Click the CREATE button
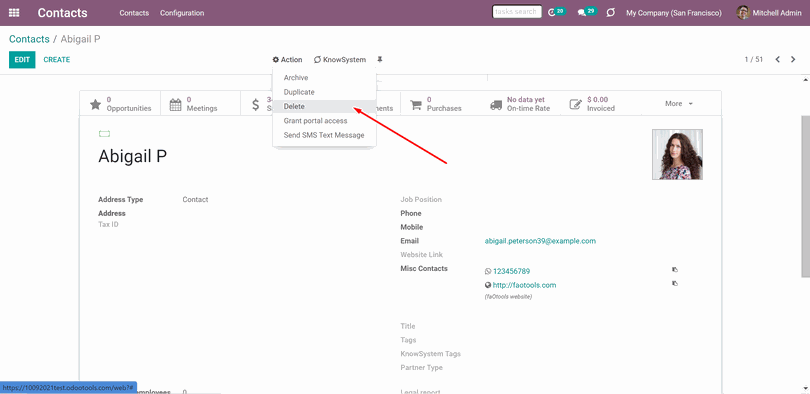Screen dimensions: 810x394 (x=57, y=60)
